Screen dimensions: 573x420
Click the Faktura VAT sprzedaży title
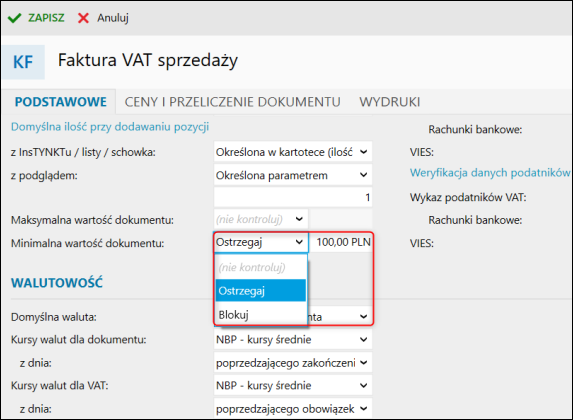148,60
